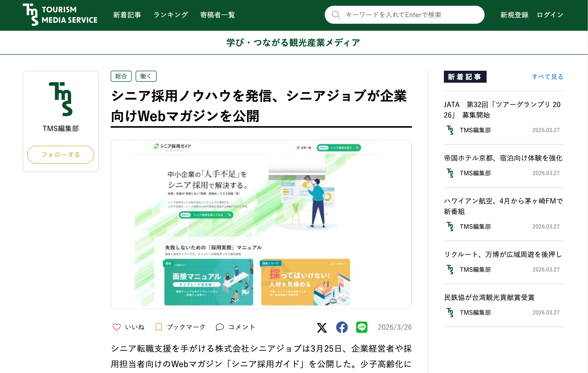Image resolution: width=588 pixels, height=373 pixels.
Task: Click すべて見る link in sidebar
Action: (547, 77)
